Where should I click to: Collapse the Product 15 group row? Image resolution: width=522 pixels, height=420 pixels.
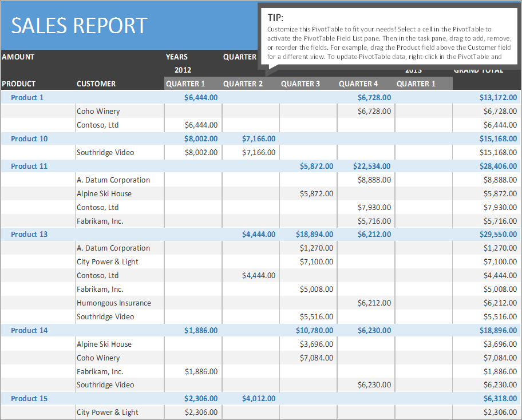(x=29, y=398)
